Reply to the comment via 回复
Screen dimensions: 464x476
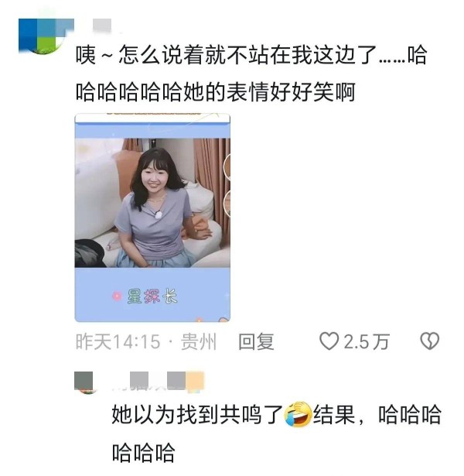tap(256, 342)
